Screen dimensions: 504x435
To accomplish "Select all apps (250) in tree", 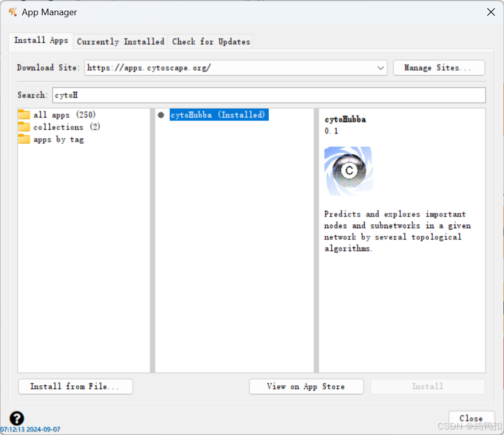I will pos(65,115).
